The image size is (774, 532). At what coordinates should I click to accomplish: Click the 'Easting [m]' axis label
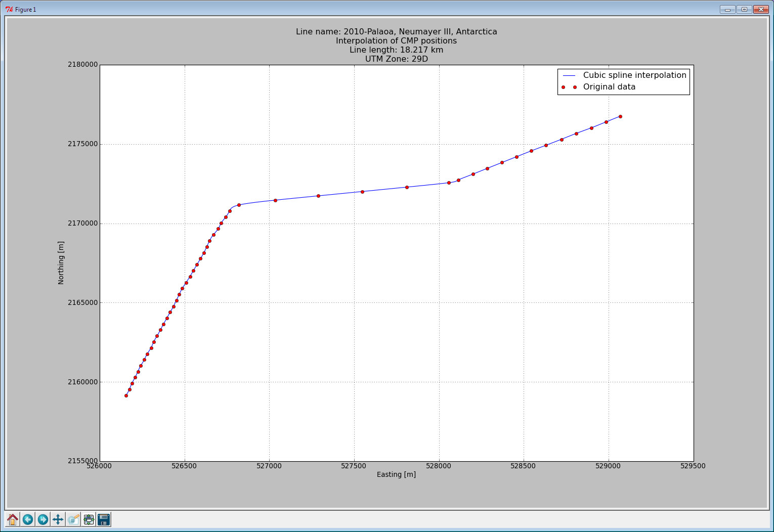pyautogui.click(x=396, y=474)
